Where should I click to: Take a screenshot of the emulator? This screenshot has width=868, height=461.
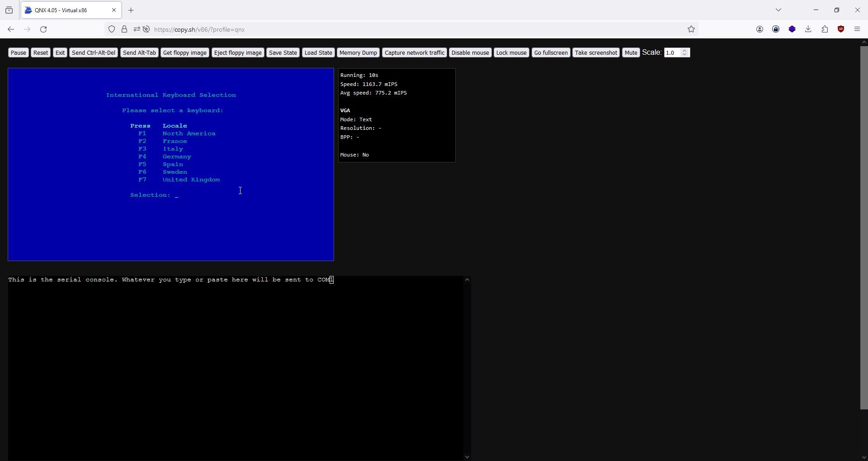(596, 53)
